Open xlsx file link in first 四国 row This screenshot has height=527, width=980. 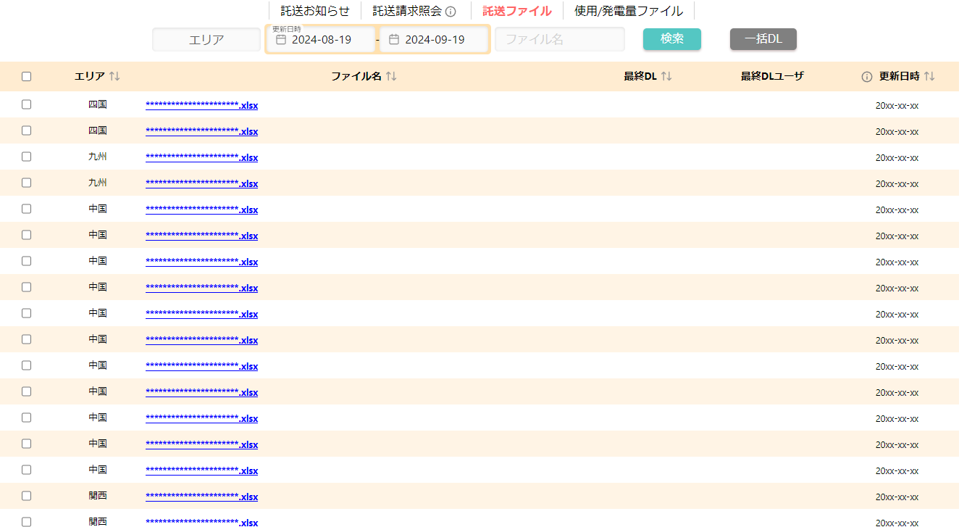coord(201,105)
